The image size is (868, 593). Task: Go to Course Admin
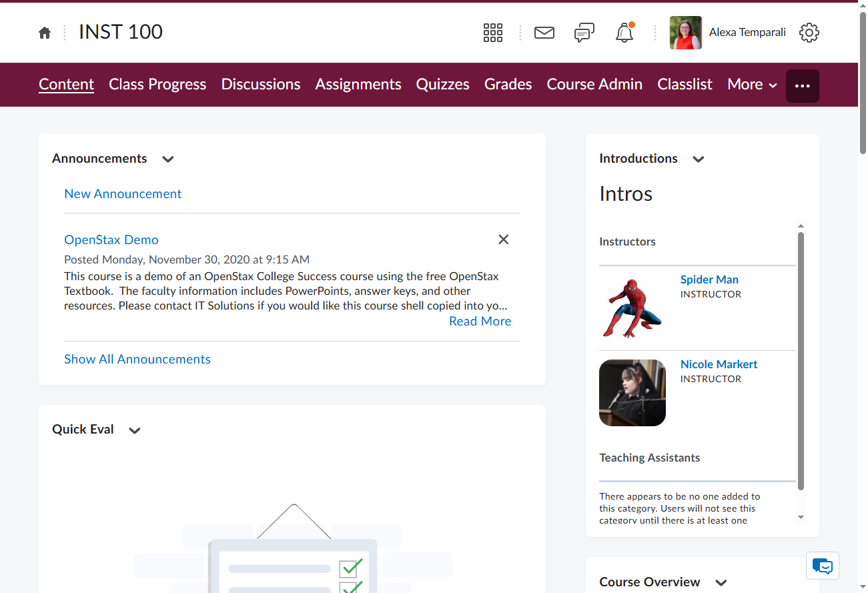tap(594, 84)
